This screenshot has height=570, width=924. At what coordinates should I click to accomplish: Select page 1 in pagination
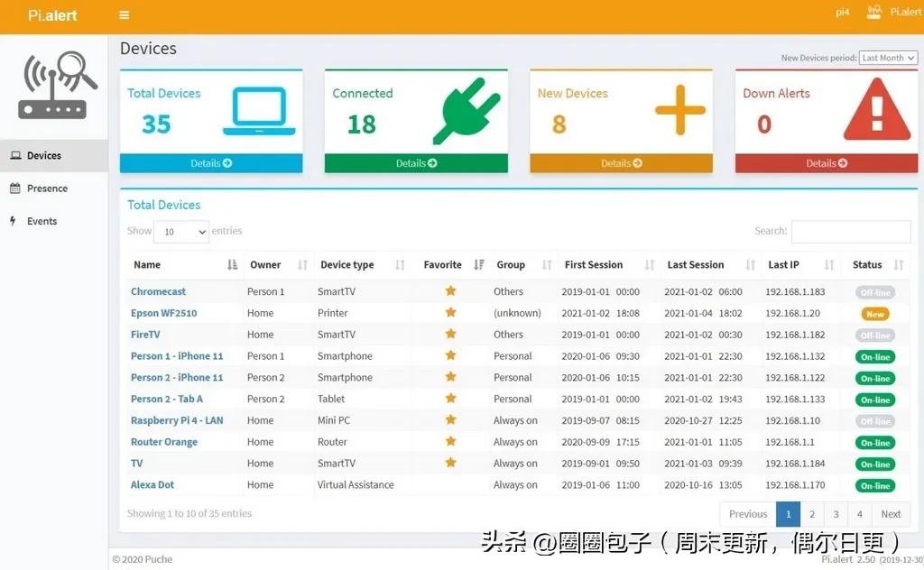[x=788, y=514]
